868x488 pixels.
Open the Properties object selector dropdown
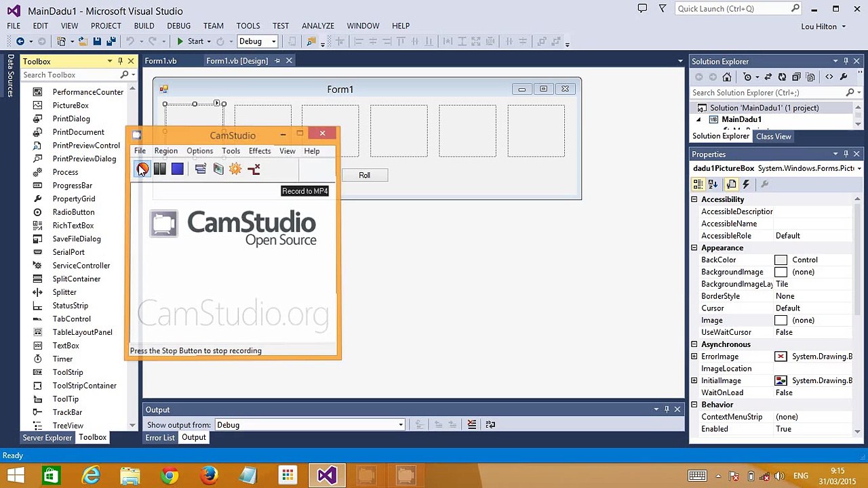(859, 168)
